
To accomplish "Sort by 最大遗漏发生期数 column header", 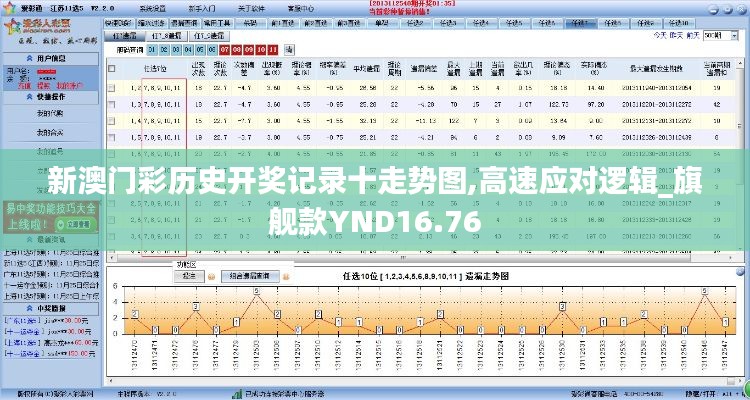I will (x=656, y=69).
